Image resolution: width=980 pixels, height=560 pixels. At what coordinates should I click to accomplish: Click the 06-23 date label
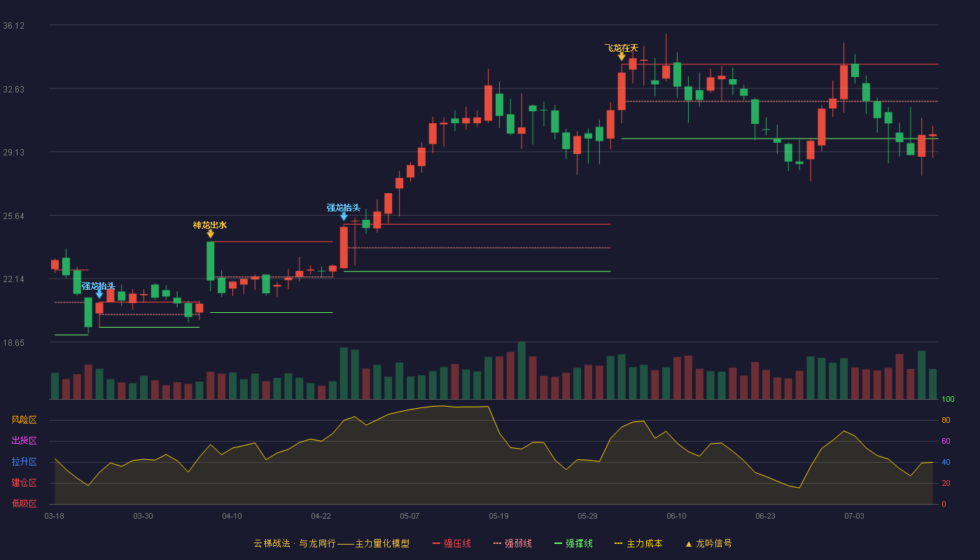pos(765,516)
